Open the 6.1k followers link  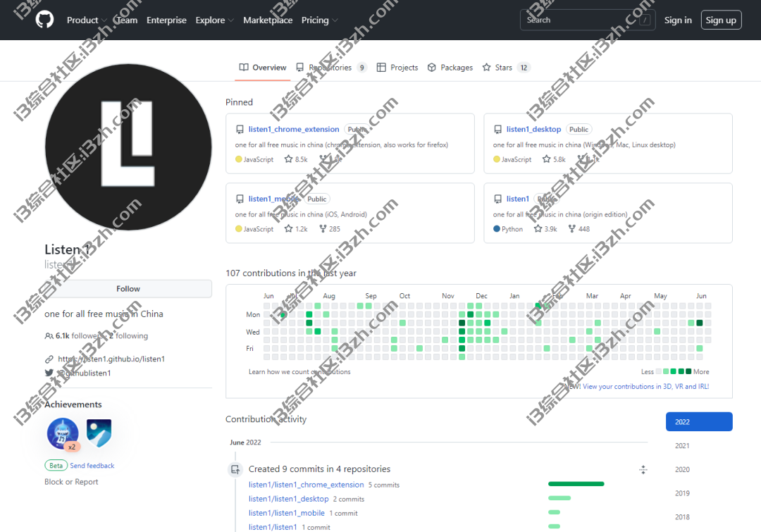click(x=79, y=336)
